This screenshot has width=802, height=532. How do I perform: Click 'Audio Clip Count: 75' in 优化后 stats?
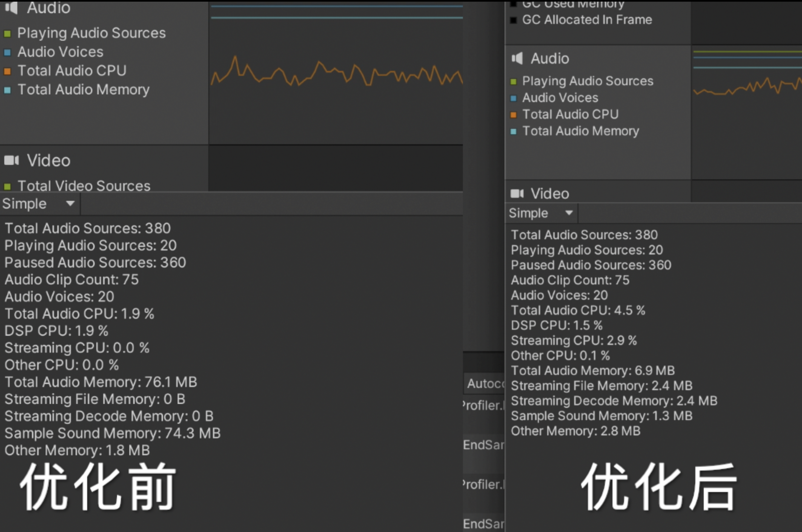pyautogui.click(x=571, y=280)
